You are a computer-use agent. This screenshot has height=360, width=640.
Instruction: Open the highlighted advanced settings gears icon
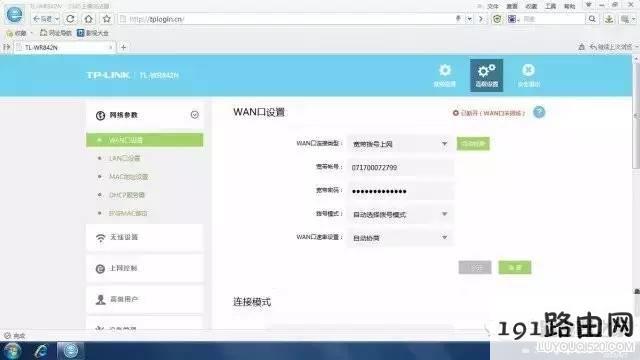pyautogui.click(x=486, y=75)
